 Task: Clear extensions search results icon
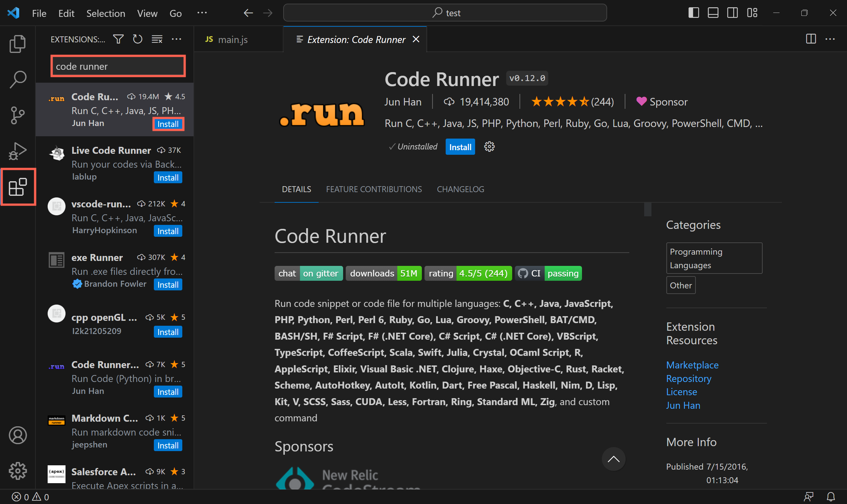pos(156,39)
